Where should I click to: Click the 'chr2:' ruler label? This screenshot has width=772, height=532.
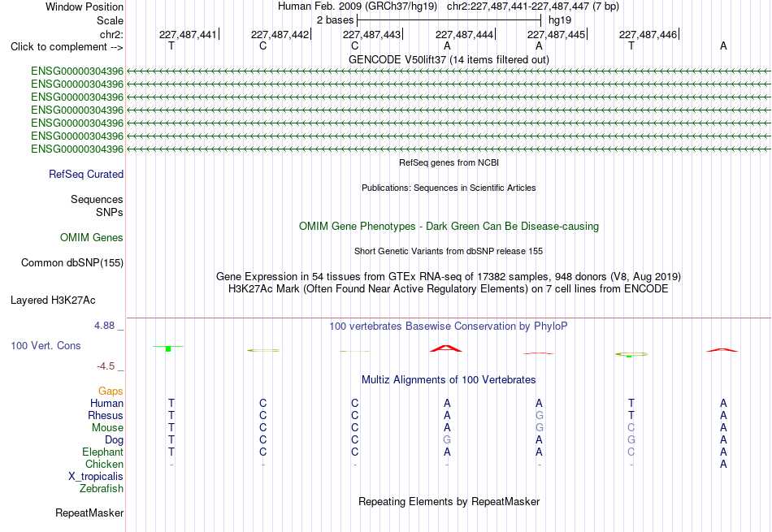(x=111, y=34)
